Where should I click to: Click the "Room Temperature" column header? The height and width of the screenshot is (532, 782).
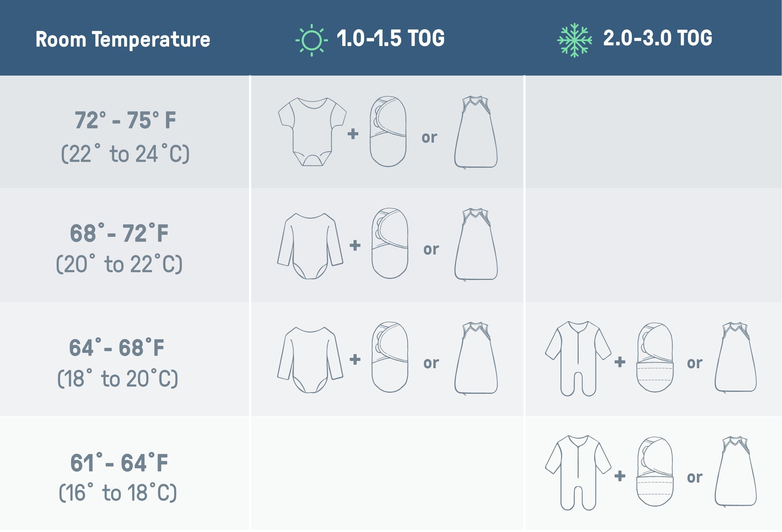coord(123,39)
